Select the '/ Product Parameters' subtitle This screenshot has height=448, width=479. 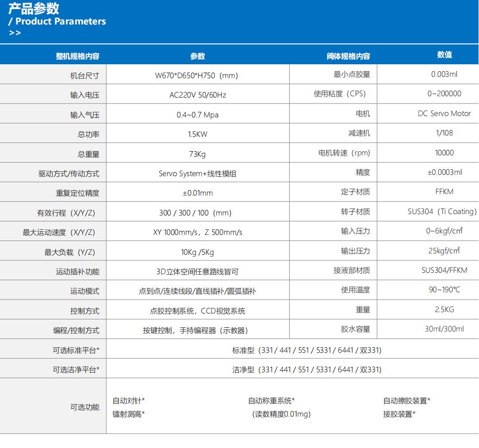pos(57,21)
